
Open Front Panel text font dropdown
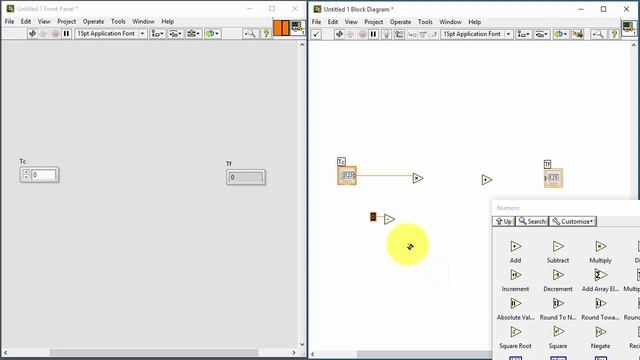[111, 33]
